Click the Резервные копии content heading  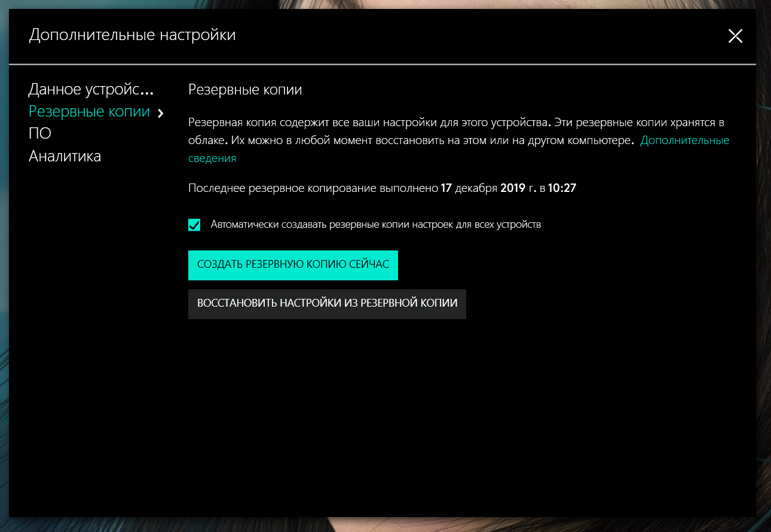[244, 90]
